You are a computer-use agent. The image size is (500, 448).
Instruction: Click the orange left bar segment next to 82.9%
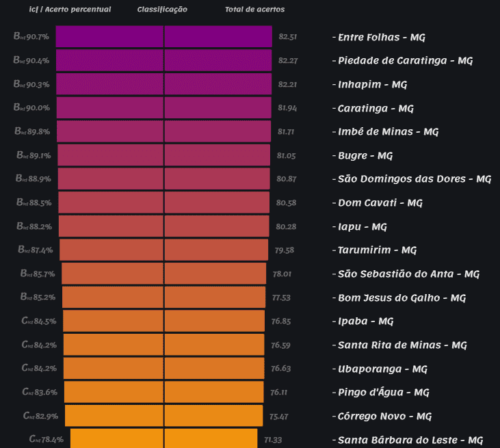(114, 416)
